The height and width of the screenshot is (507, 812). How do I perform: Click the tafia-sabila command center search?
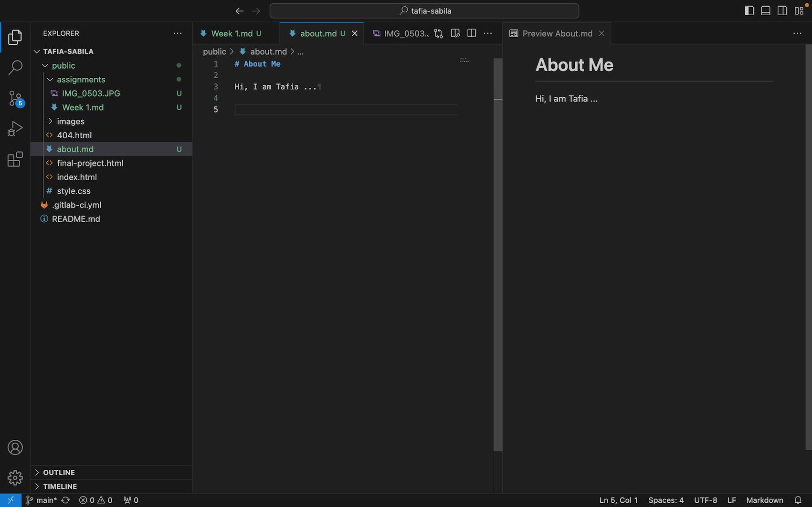pos(424,10)
